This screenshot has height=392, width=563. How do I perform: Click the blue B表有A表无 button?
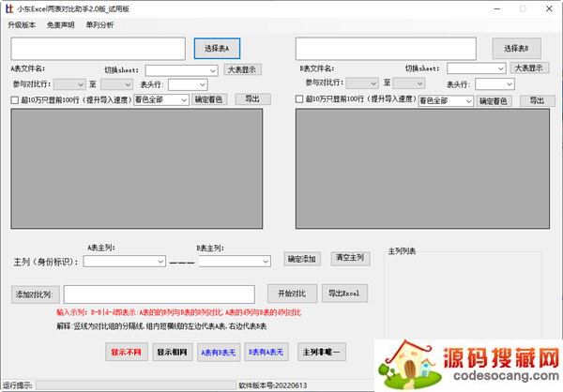[x=266, y=353]
